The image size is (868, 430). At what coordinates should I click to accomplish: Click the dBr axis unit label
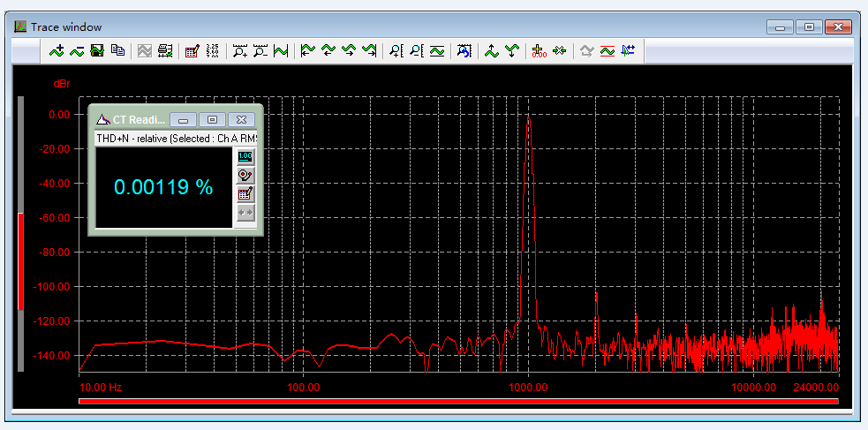(62, 84)
